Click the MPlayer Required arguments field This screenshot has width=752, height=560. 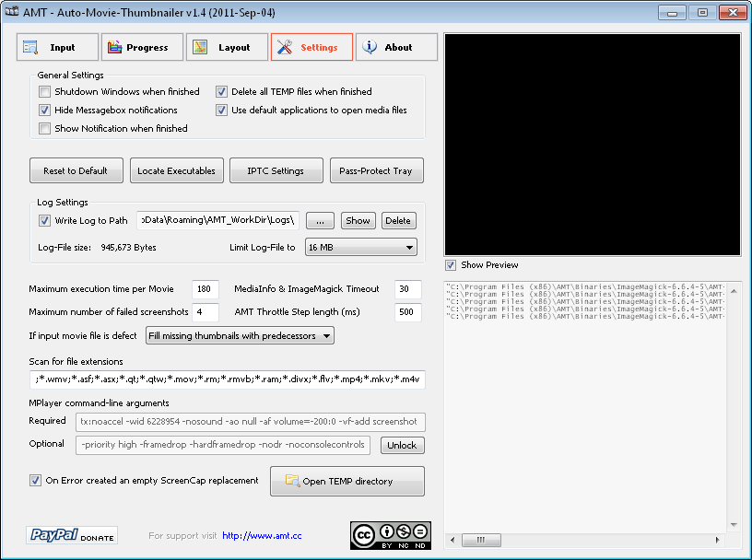tap(251, 422)
